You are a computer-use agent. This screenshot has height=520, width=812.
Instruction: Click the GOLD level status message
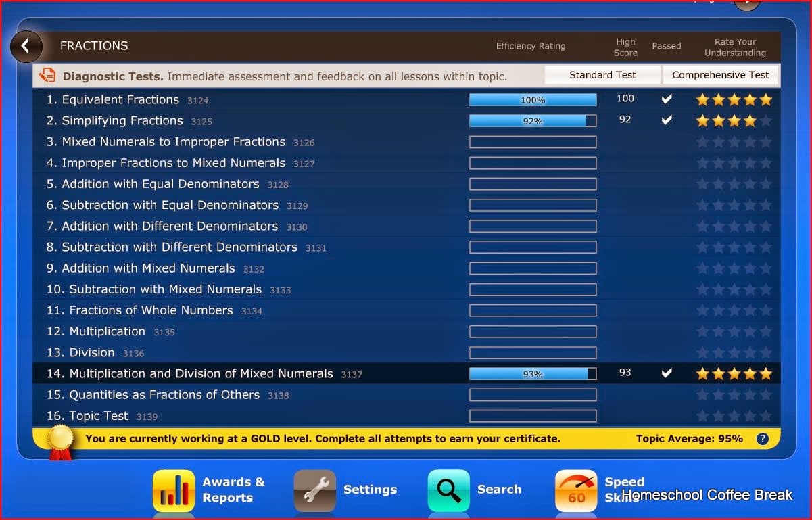coord(323,438)
